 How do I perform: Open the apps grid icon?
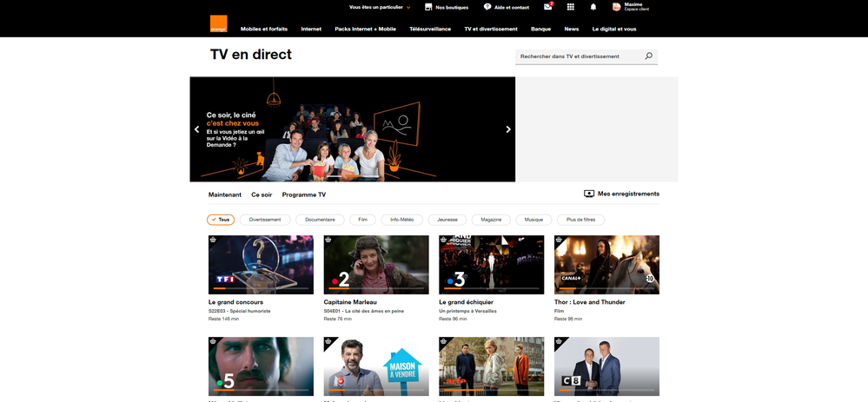570,7
